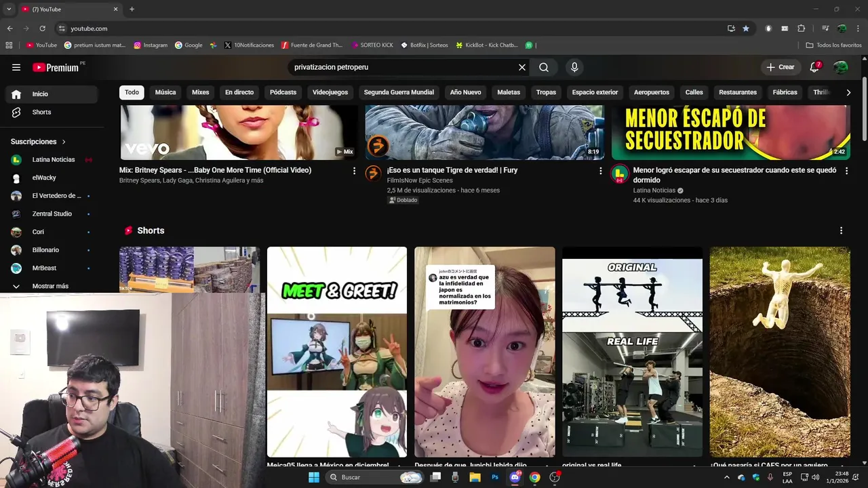Open the system volume tray icon
The width and height of the screenshot is (868, 488).
point(816,477)
